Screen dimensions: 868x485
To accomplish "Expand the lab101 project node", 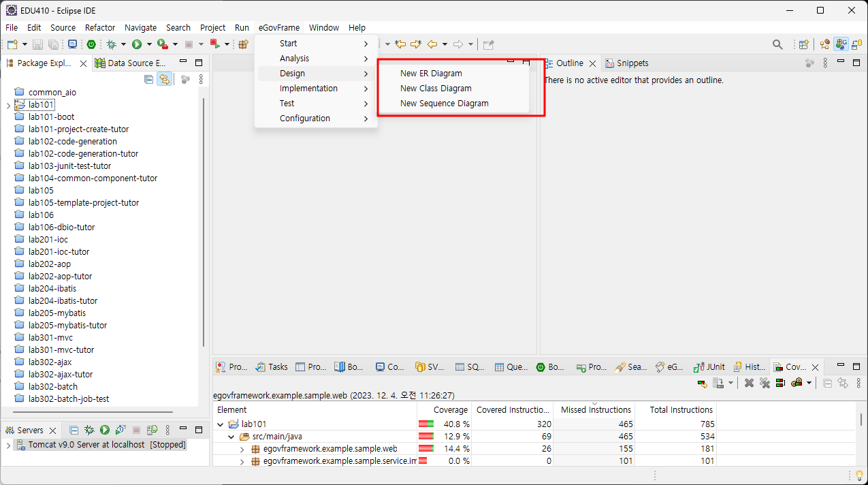I will point(7,105).
